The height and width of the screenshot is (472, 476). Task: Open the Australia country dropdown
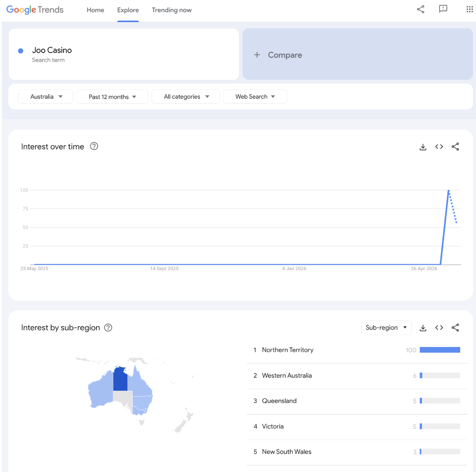coord(45,96)
